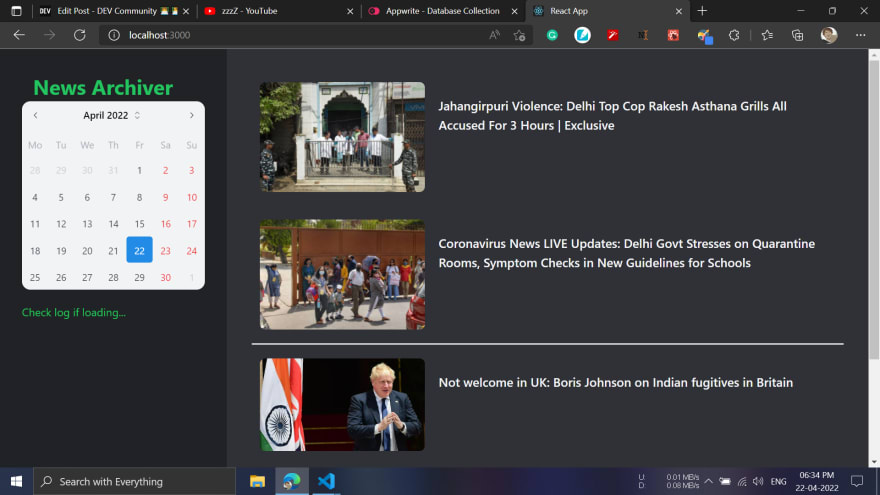This screenshot has height=495, width=880.
Task: Switch to Appwrite - Database Collection tab
Action: [442, 11]
